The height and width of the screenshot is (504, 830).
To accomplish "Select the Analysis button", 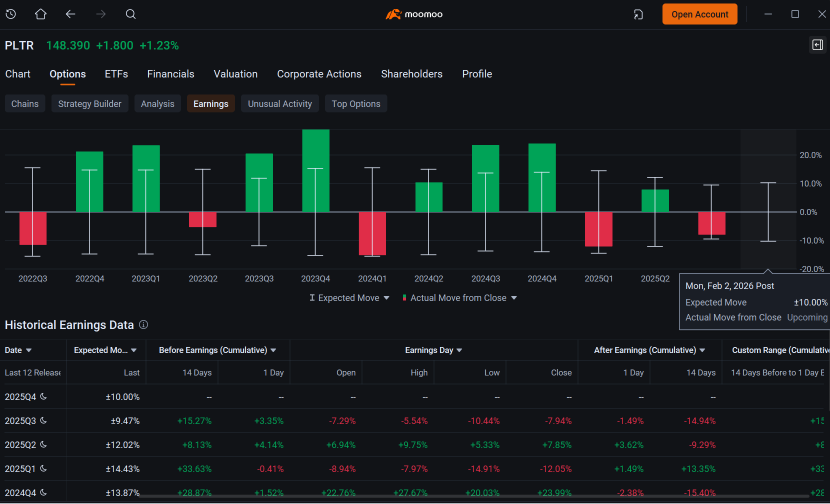I will [157, 104].
